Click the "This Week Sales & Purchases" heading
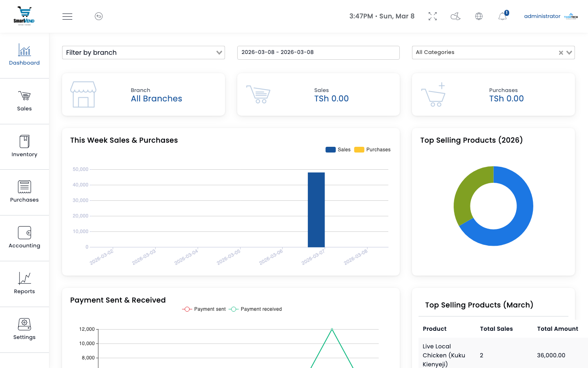Viewport: 588px width, 368px height. pos(124,140)
